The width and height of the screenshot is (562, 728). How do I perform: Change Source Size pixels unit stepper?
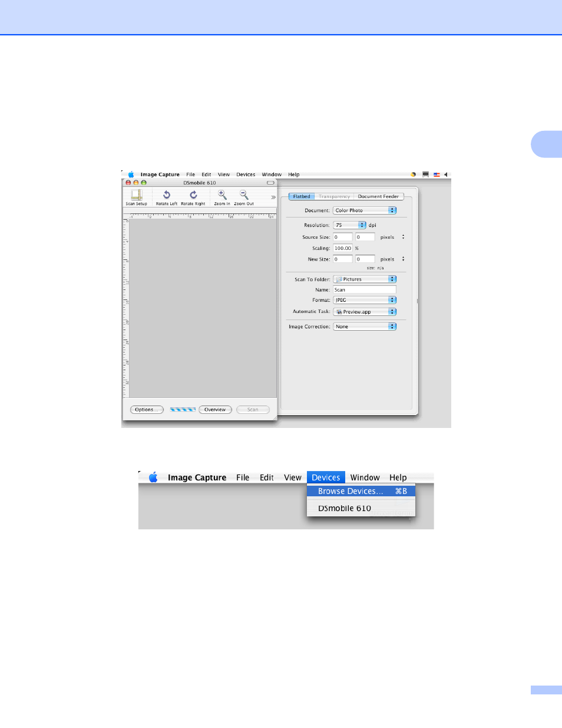coord(403,237)
